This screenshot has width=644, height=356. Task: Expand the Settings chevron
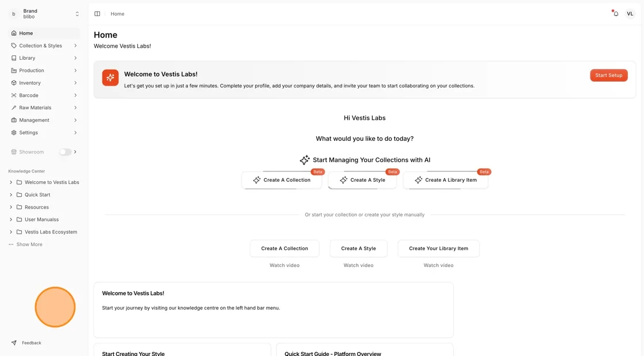(x=75, y=133)
